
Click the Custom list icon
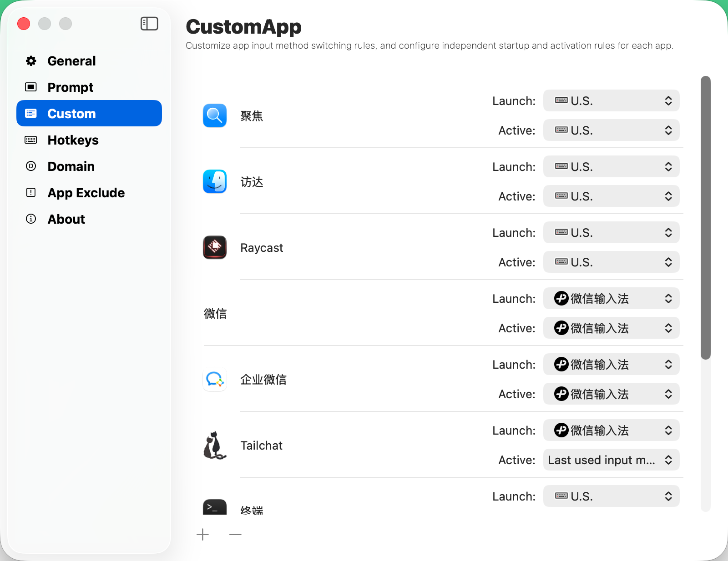(x=31, y=113)
